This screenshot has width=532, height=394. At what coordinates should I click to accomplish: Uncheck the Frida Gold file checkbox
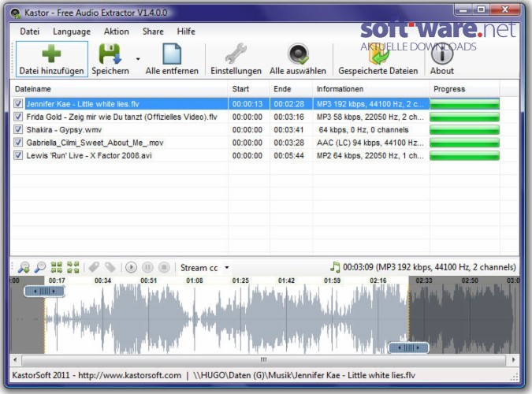[x=18, y=117]
